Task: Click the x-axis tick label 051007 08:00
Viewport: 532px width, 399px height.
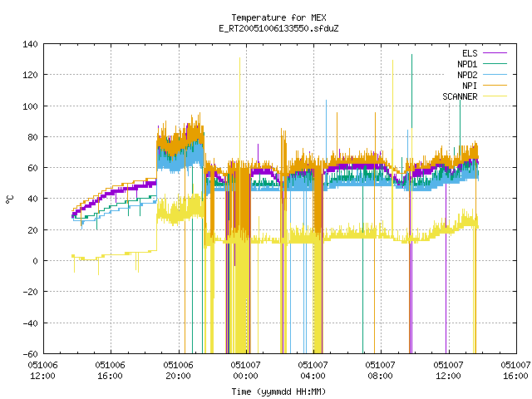Action: click(x=381, y=371)
